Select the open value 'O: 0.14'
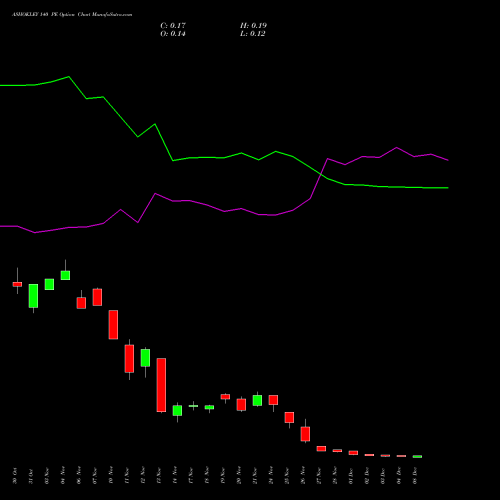 point(173,34)
